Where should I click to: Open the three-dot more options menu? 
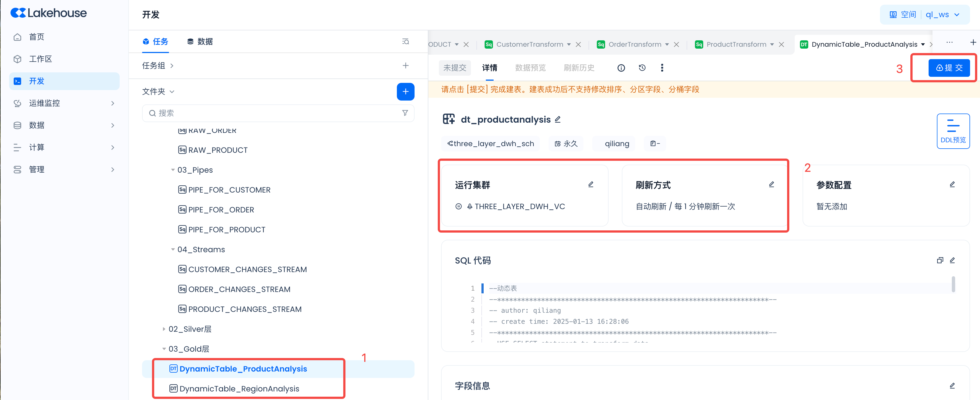662,68
